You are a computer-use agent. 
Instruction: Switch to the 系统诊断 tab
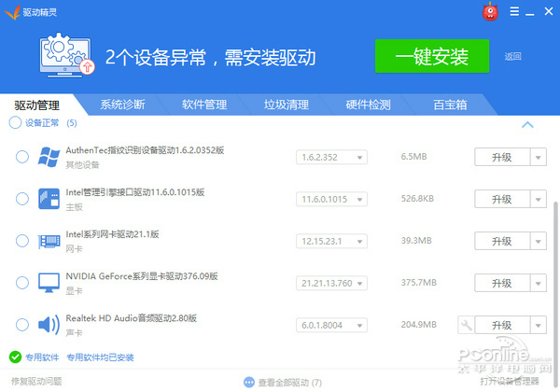point(122,105)
